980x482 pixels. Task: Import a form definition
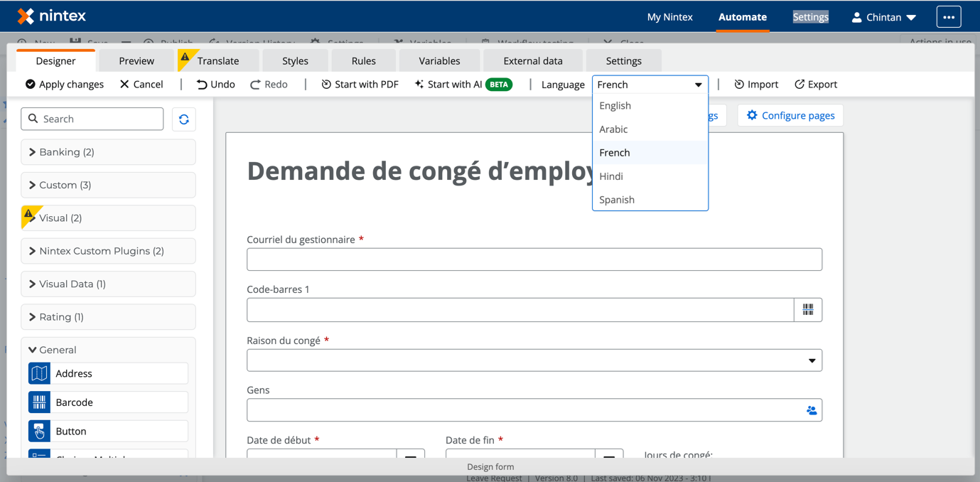click(x=756, y=84)
